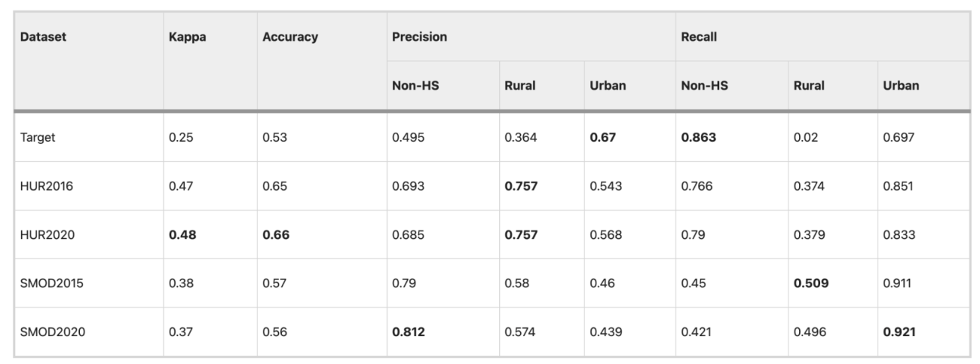Select the SMOD2015 row label

coord(51,283)
